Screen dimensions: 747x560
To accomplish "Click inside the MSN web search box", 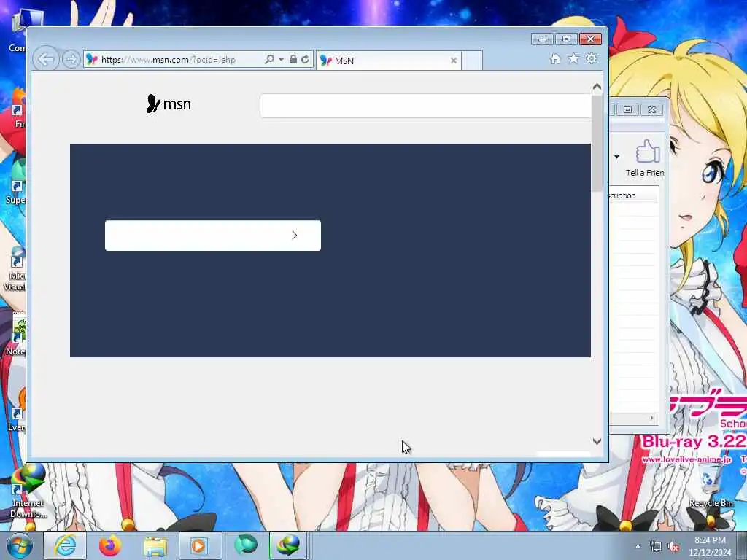I will pyautogui.click(x=425, y=106).
